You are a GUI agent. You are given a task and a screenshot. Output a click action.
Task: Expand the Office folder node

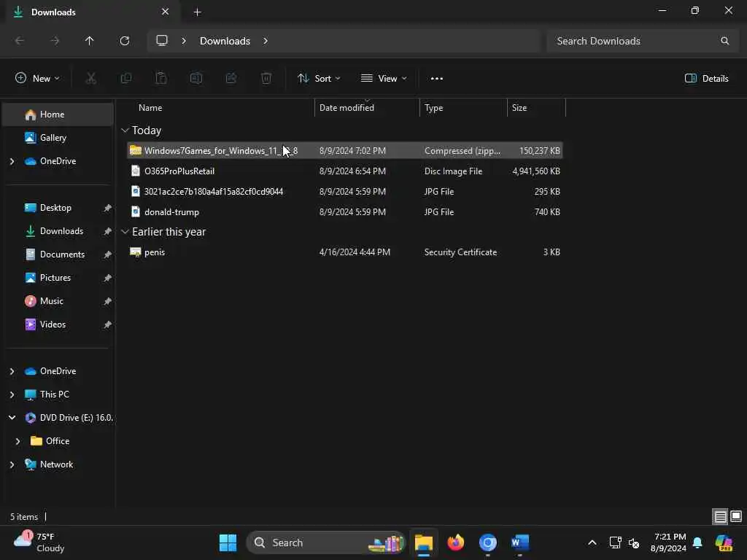click(18, 441)
